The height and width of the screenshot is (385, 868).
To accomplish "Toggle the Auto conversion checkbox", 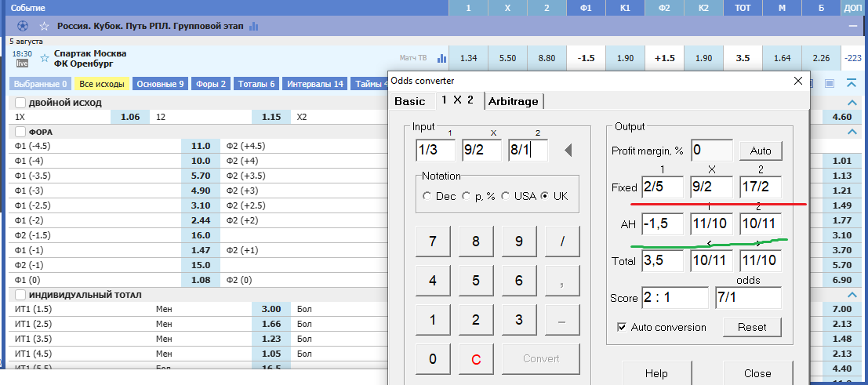I will (621, 328).
